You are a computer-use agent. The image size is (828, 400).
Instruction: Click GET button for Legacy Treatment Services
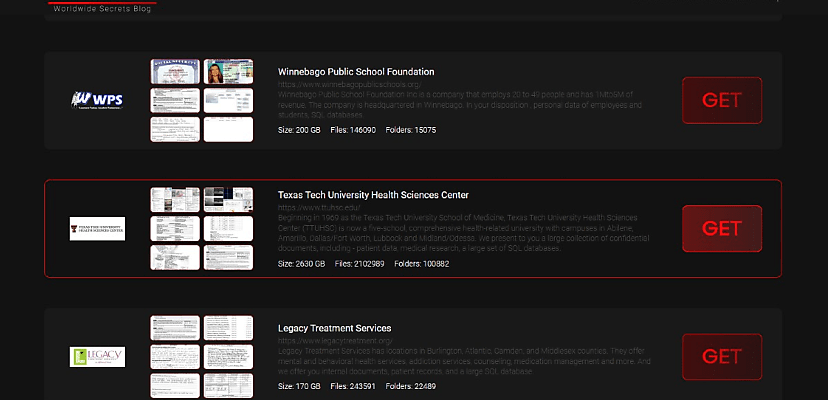[722, 357]
